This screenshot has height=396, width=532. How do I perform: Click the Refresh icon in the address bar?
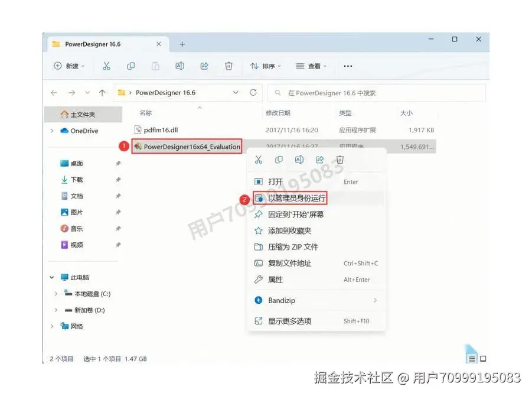click(x=254, y=92)
